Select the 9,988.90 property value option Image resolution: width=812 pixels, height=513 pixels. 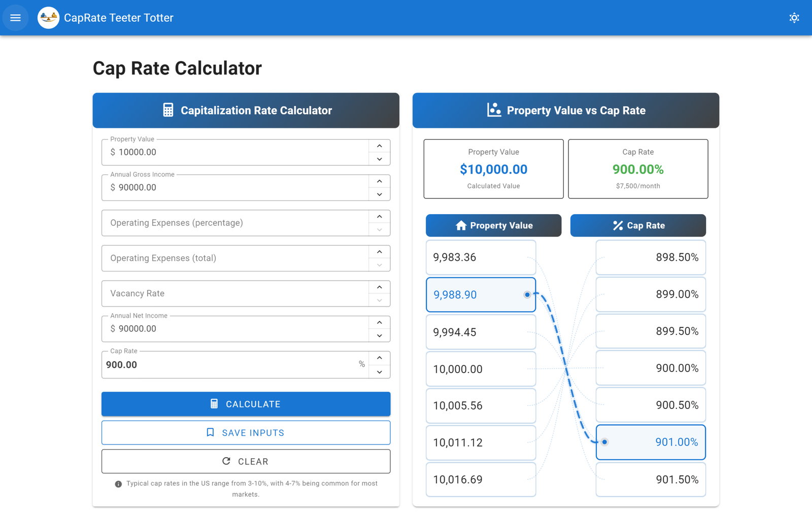tap(481, 295)
